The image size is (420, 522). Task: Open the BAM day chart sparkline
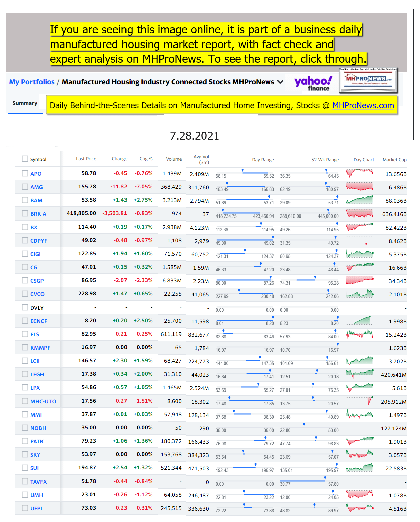coord(359,200)
